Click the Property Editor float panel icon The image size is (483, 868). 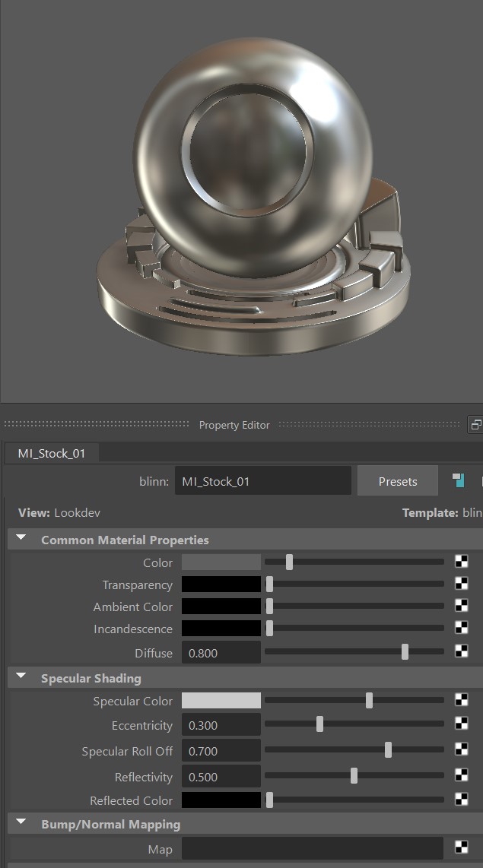click(475, 425)
